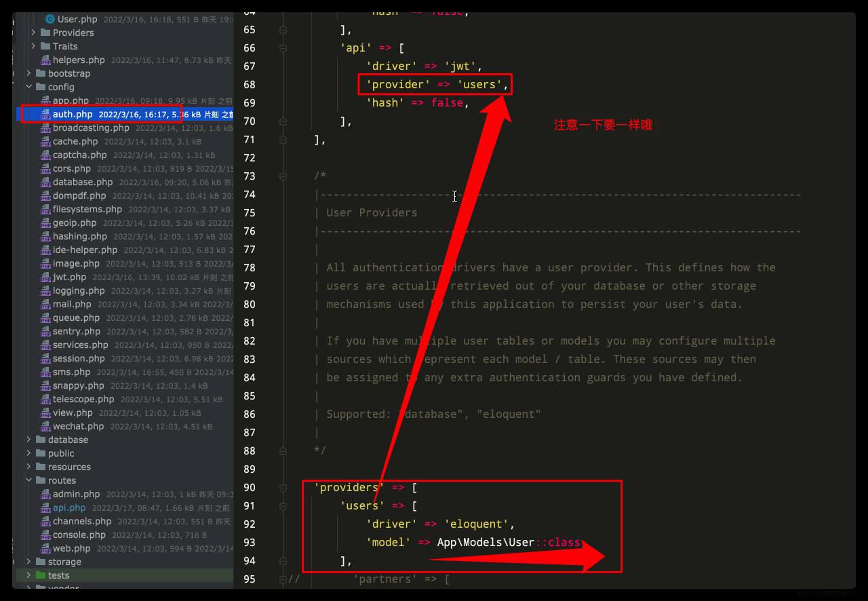
Task: Click the PHP file icon of jwt.php
Action: [45, 277]
